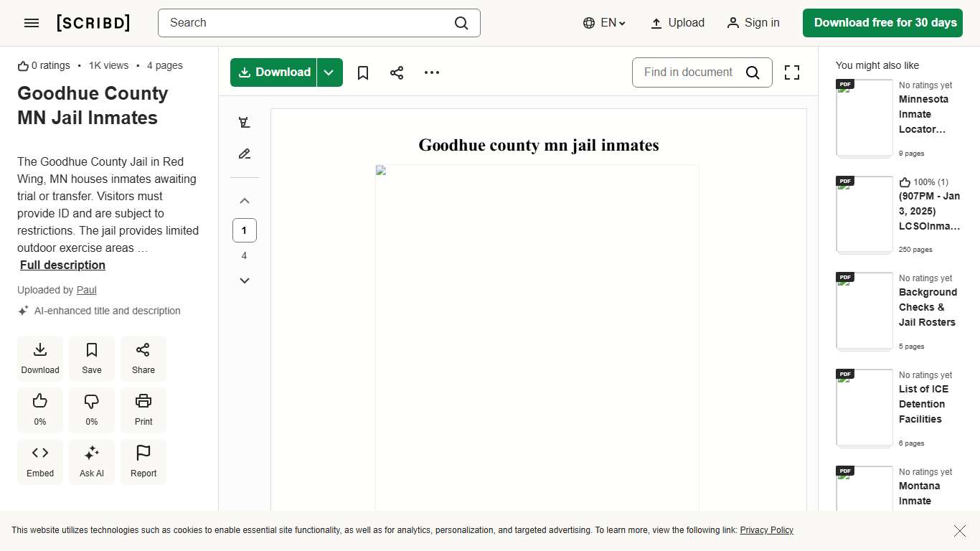Click Download free for 30 days
Image resolution: width=980 pixels, height=551 pixels.
pyautogui.click(x=882, y=23)
